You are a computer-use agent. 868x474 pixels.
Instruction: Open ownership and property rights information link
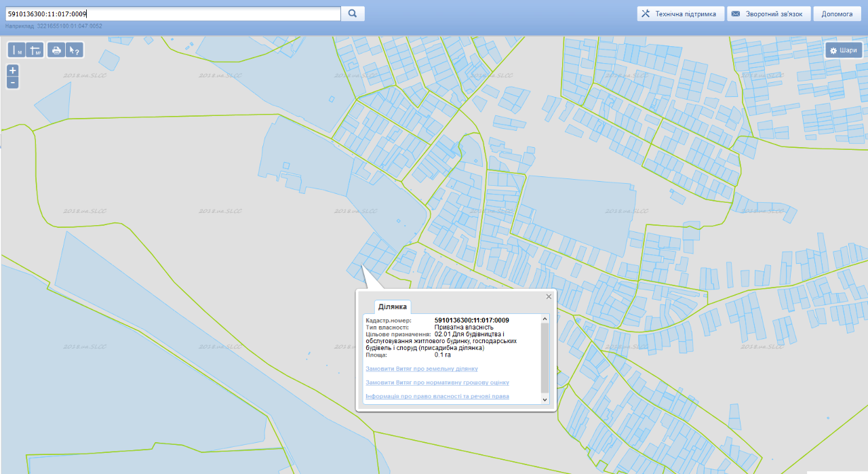(x=437, y=396)
